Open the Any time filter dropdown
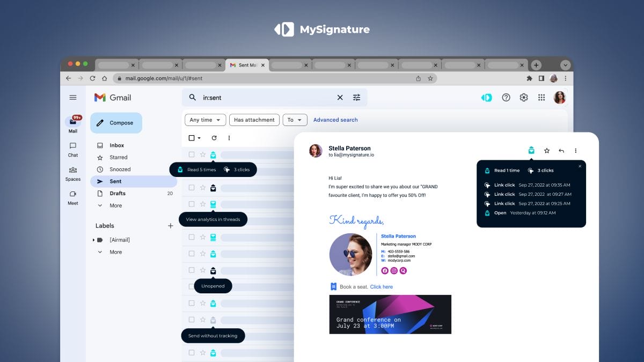The image size is (644, 362). pyautogui.click(x=206, y=120)
